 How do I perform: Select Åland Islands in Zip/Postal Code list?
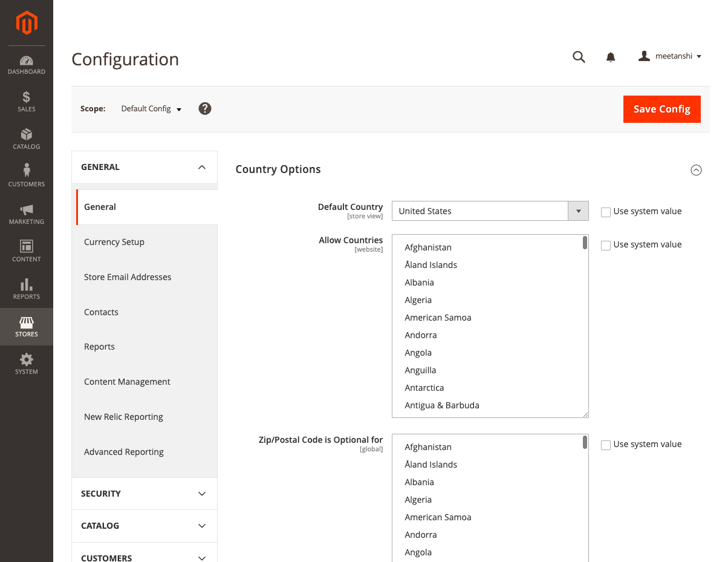click(x=487, y=465)
